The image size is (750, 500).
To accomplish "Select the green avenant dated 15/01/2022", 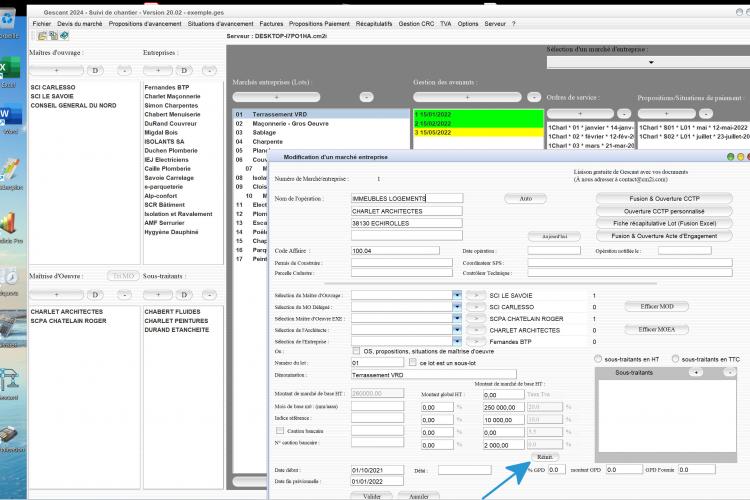I will (x=478, y=114).
